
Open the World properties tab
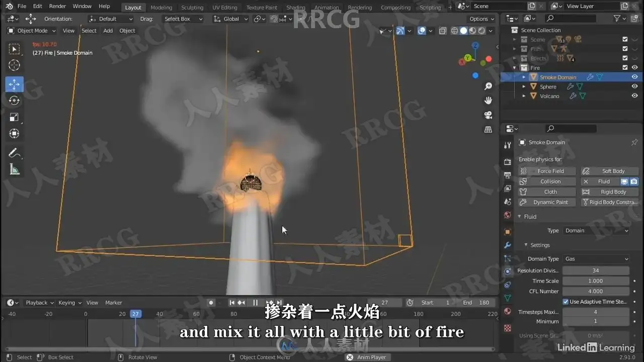coord(508,215)
